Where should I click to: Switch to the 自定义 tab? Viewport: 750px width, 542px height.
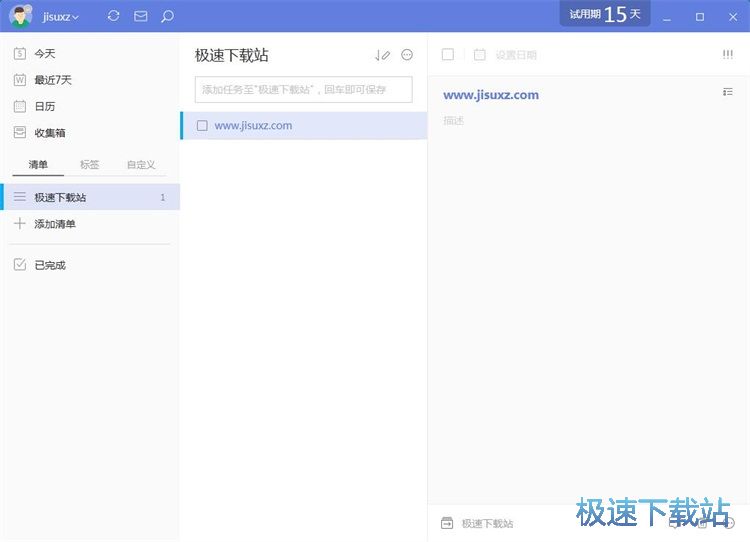(x=141, y=165)
